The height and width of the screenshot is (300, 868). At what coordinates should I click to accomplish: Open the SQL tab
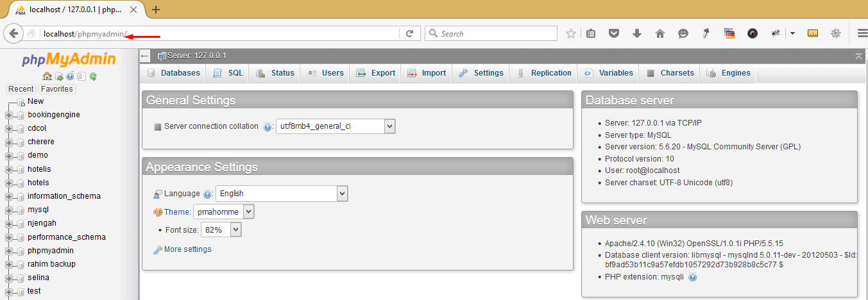click(x=228, y=73)
